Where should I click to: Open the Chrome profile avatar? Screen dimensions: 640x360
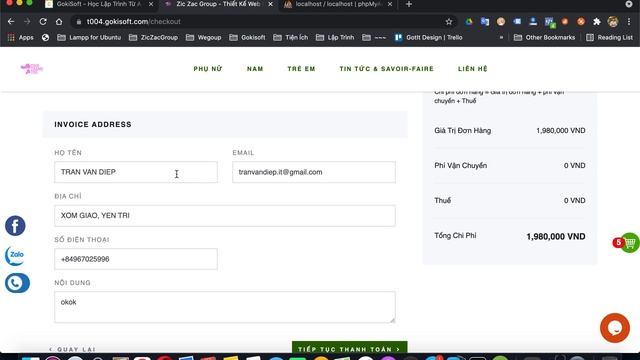(x=613, y=22)
